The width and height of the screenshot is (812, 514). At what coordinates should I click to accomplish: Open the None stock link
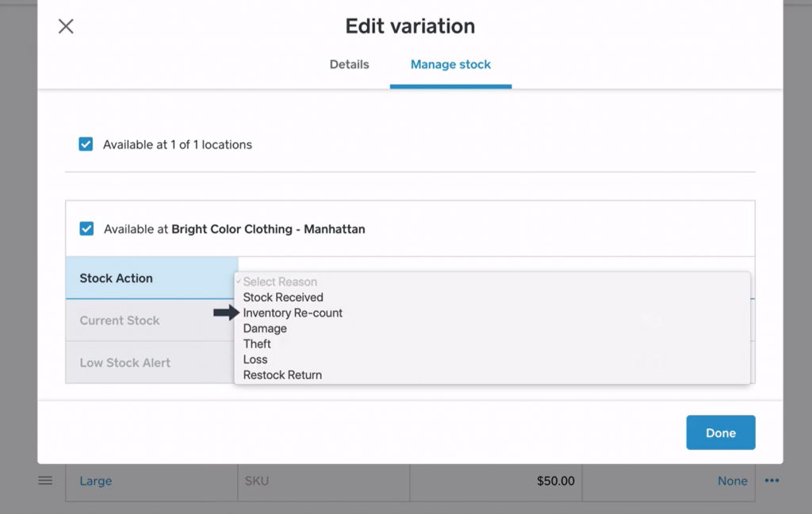pos(732,481)
